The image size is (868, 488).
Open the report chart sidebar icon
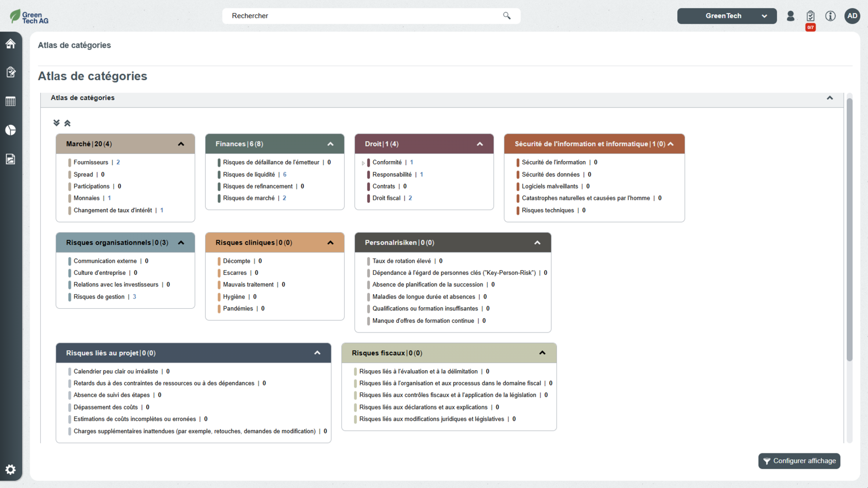[10, 159]
